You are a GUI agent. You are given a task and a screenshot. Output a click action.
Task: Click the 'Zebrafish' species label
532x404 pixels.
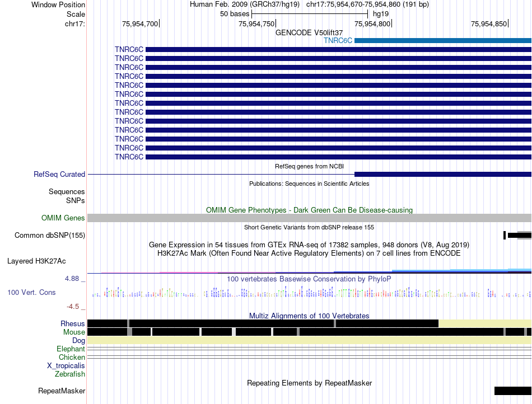pos(70,374)
